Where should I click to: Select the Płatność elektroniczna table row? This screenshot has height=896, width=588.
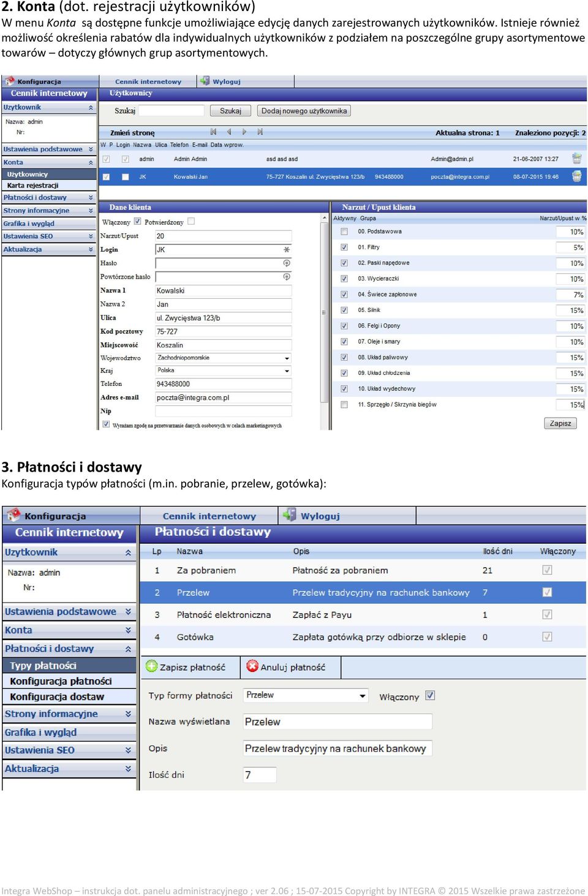coord(363,615)
